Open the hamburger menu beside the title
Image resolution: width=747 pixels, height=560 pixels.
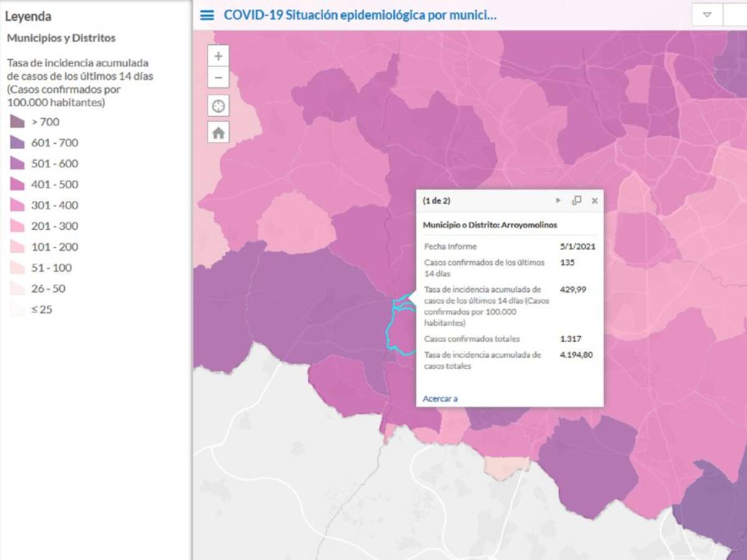[x=207, y=16]
